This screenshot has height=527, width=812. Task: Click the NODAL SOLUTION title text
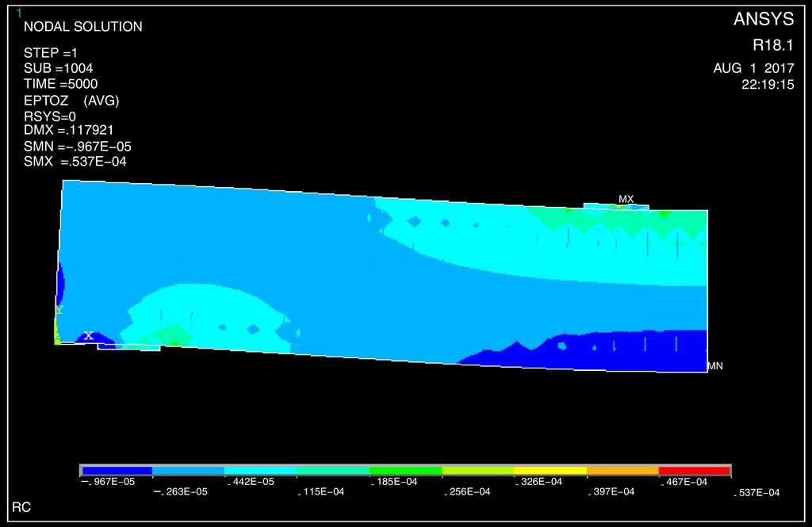tap(83, 27)
